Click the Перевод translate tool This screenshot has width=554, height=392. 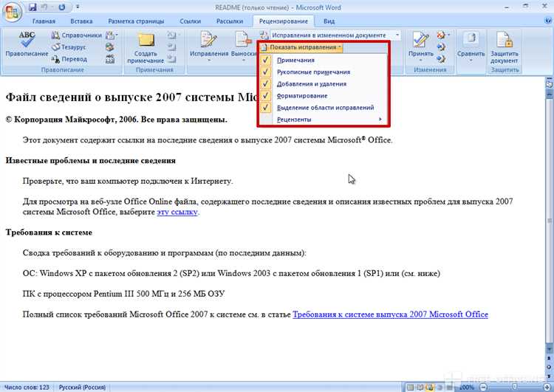point(69,59)
